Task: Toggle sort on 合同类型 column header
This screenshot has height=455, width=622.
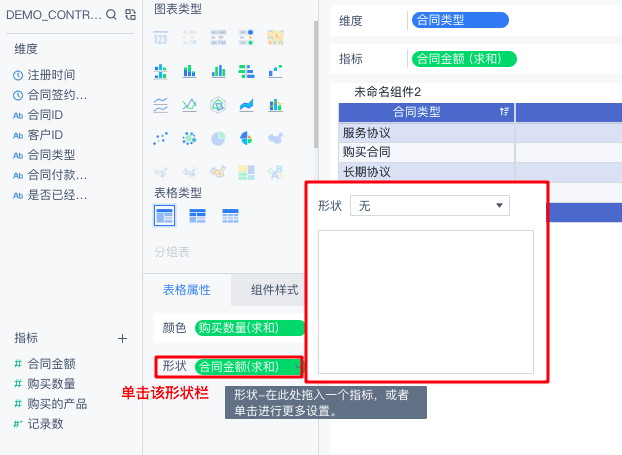Action: [x=504, y=112]
